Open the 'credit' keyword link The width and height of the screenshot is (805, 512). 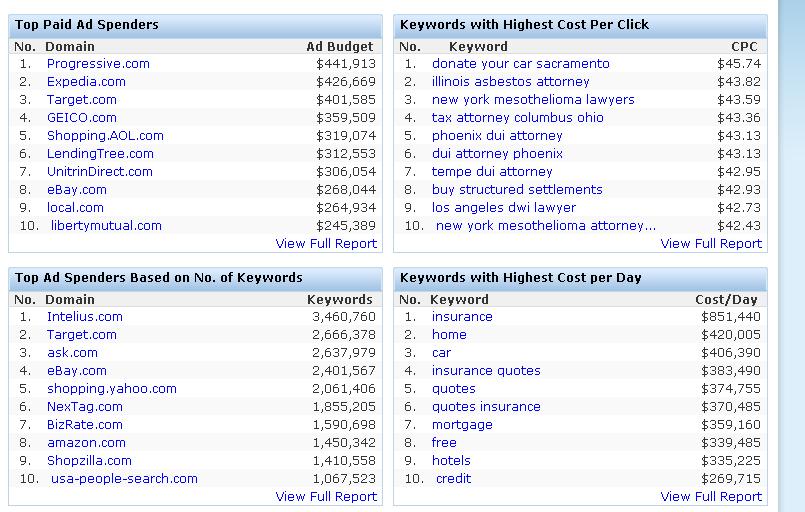coord(453,479)
